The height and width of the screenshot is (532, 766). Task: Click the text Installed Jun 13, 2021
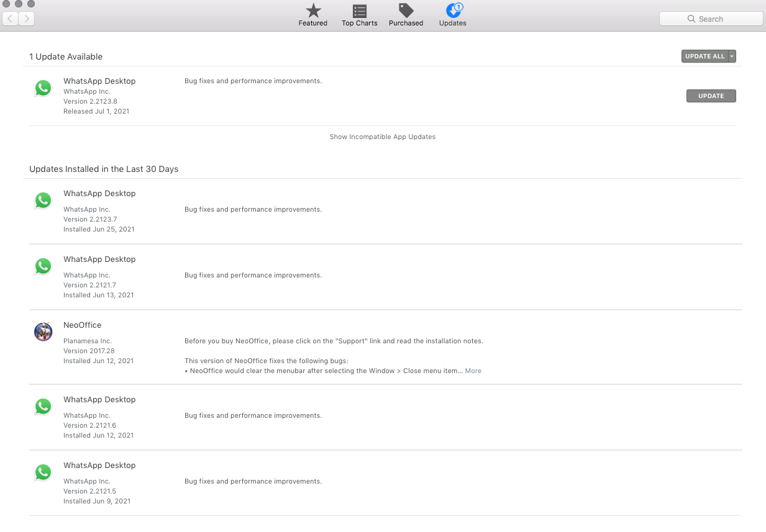point(99,295)
